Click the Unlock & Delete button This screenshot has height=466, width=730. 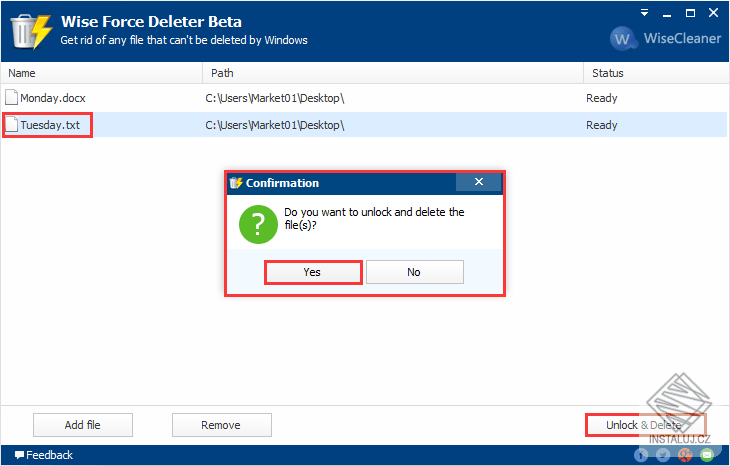646,425
